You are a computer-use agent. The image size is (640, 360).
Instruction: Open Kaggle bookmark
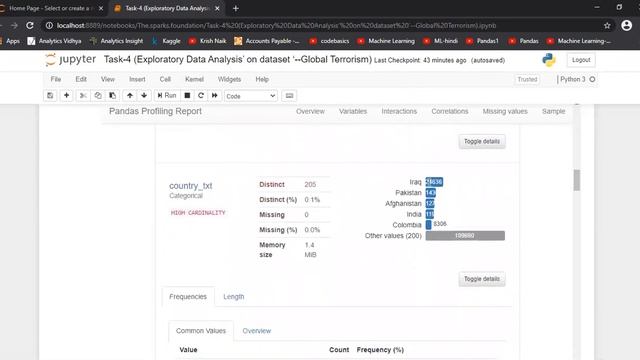click(166, 41)
